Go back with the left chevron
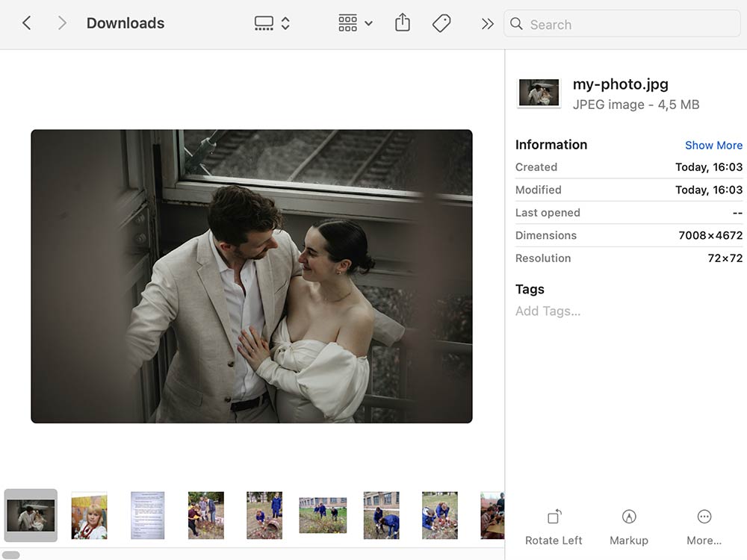 [x=27, y=23]
